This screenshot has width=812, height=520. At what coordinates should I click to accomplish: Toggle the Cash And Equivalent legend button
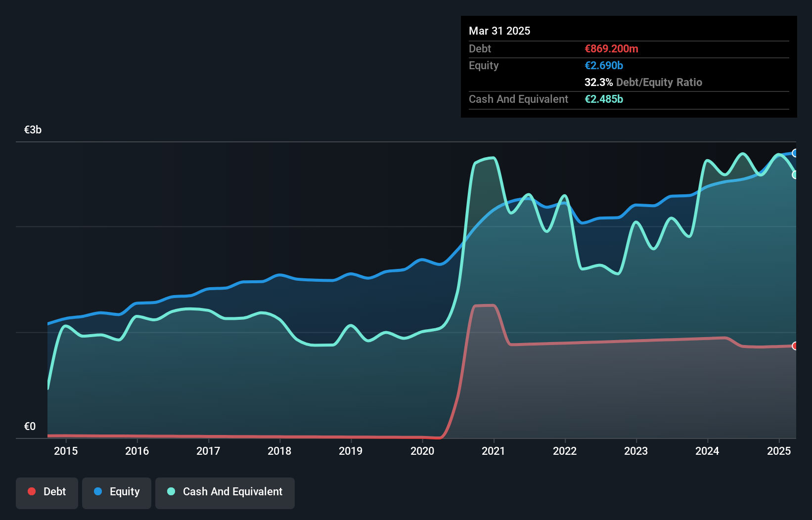point(225,493)
